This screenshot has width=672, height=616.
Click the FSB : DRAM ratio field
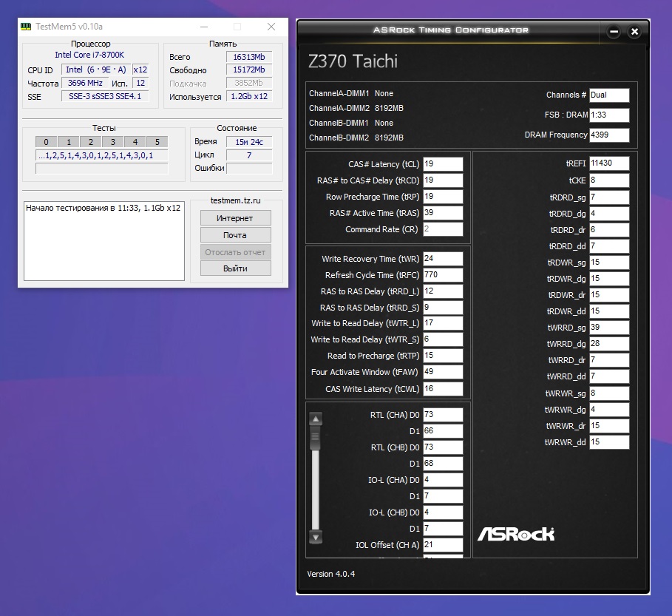click(609, 115)
